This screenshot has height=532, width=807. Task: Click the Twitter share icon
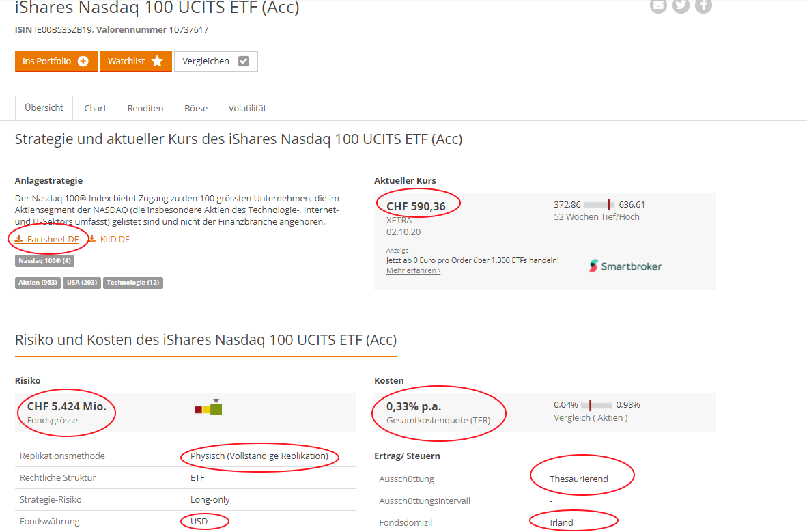click(681, 5)
